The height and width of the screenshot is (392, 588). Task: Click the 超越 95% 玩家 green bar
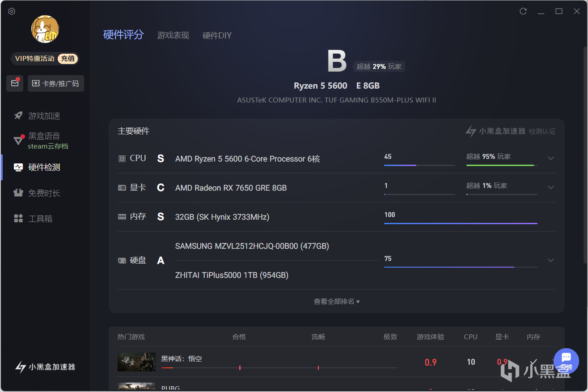502,165
